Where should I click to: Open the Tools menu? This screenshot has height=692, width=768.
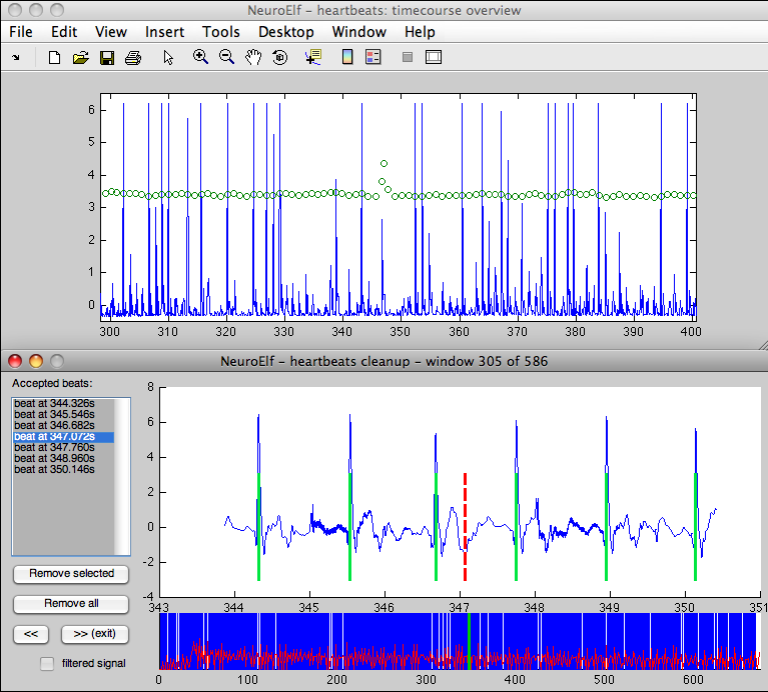point(221,32)
